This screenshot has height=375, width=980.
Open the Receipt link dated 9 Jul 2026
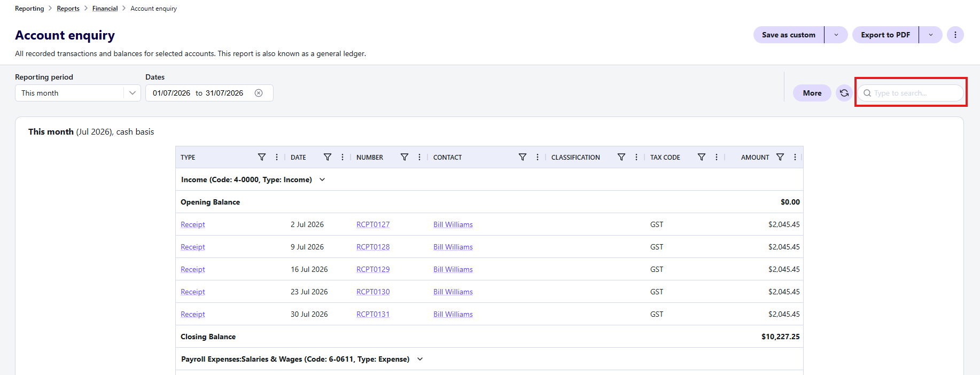[193, 247]
